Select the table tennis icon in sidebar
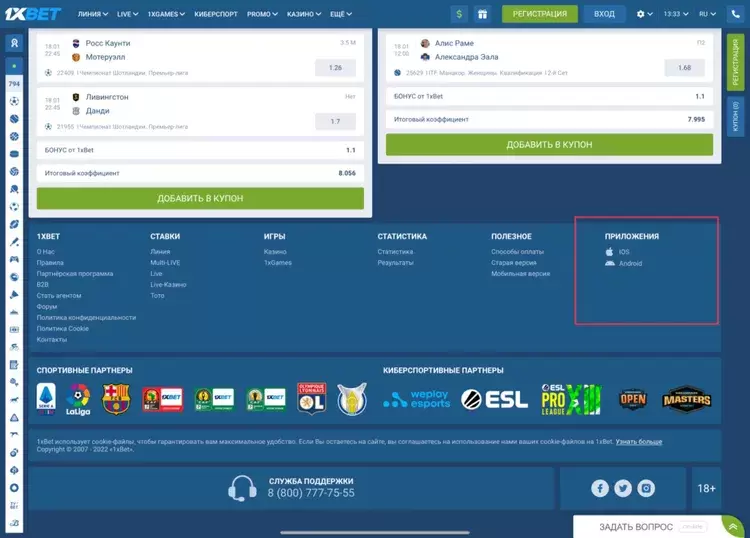 click(x=14, y=189)
